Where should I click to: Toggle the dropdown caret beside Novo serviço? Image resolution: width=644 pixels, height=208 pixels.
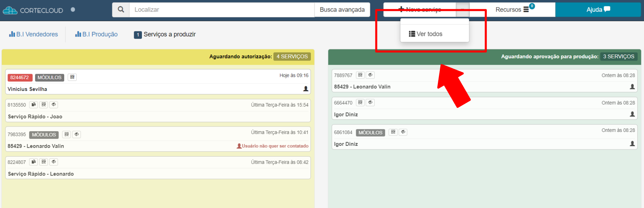(x=463, y=10)
